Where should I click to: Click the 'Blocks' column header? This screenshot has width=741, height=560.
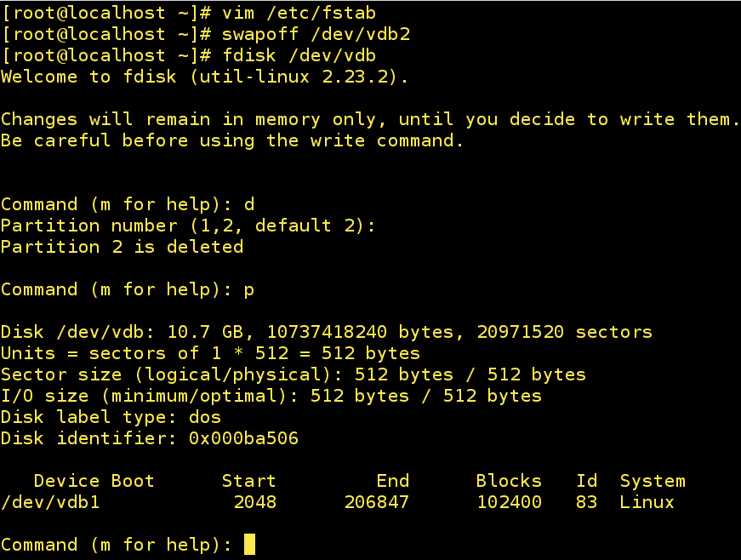(x=508, y=481)
